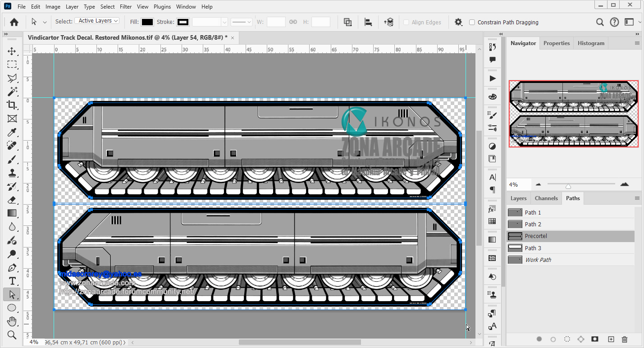This screenshot has width=644, height=348.
Task: Turn on Align Edges
Action: (x=407, y=22)
